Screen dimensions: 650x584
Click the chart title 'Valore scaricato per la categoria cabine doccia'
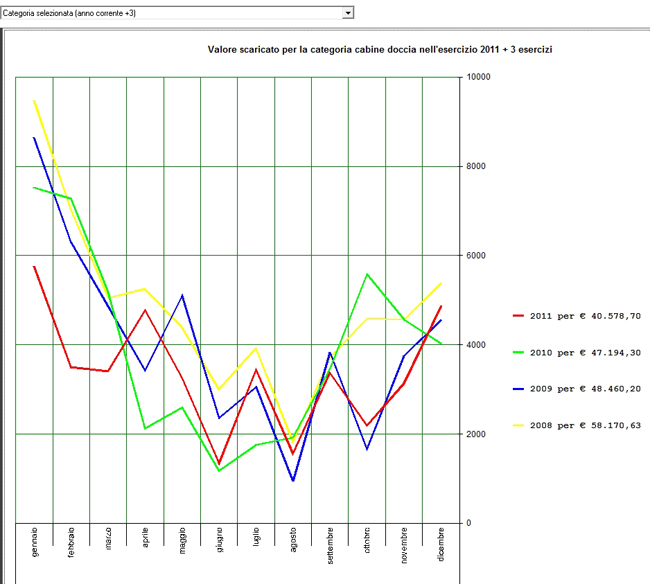(312, 50)
